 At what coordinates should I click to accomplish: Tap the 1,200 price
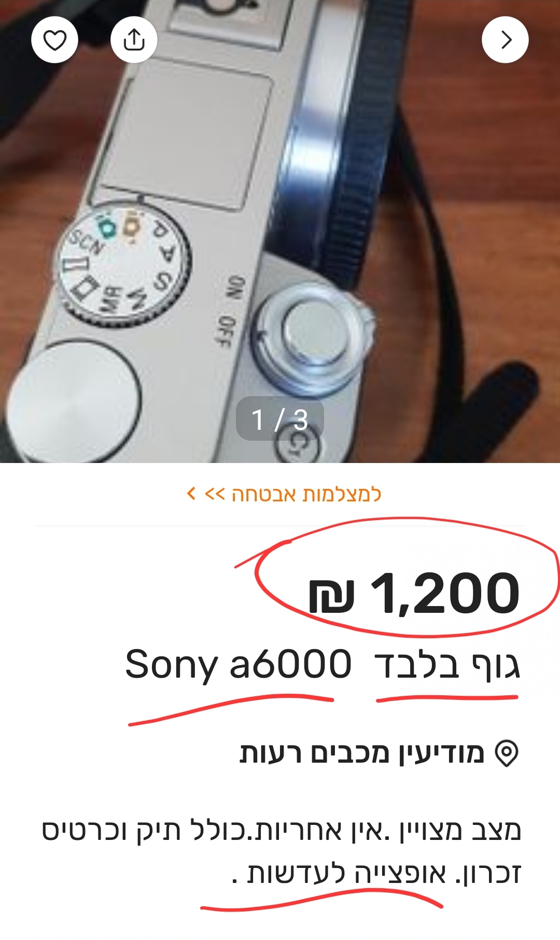pos(445,593)
